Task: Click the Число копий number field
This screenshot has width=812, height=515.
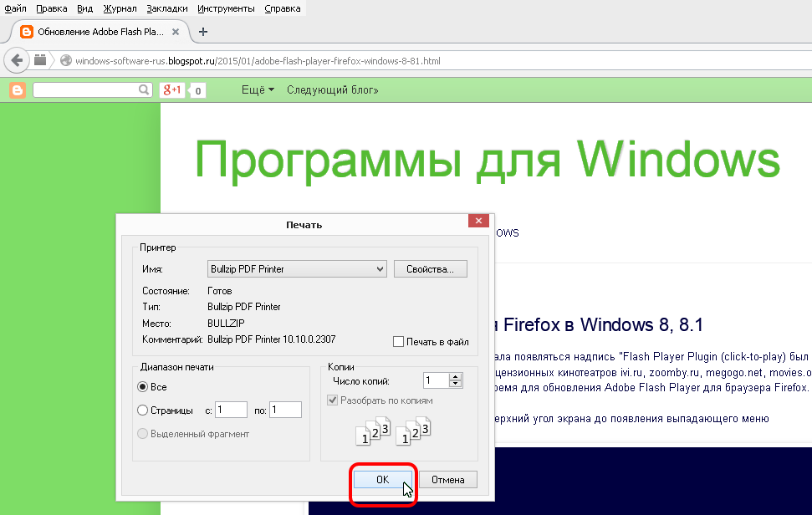Action: [436, 381]
